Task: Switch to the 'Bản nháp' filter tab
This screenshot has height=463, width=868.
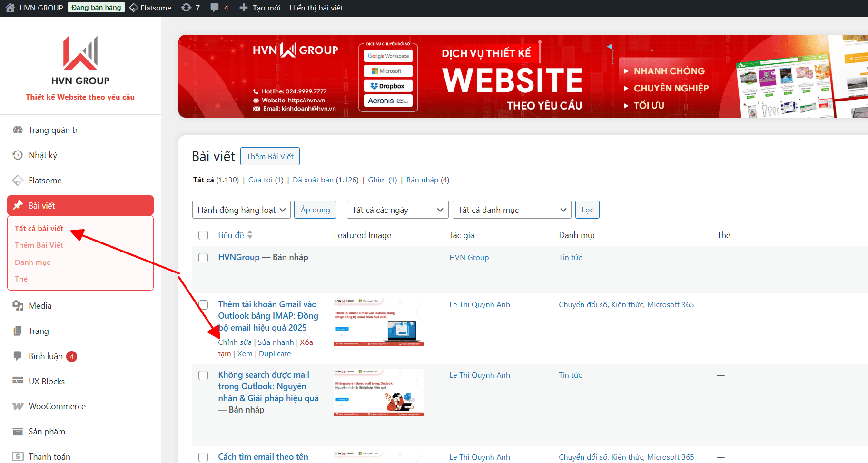Action: (422, 180)
